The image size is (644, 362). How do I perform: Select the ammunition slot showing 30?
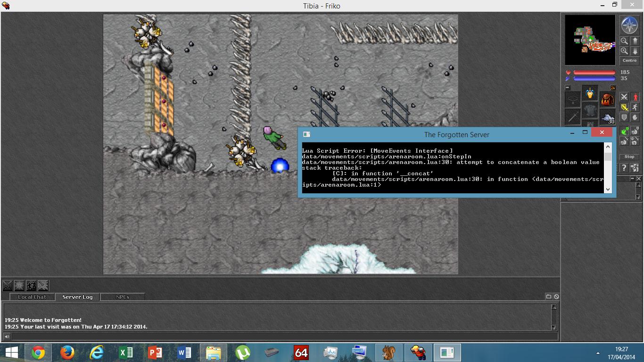tap(607, 117)
